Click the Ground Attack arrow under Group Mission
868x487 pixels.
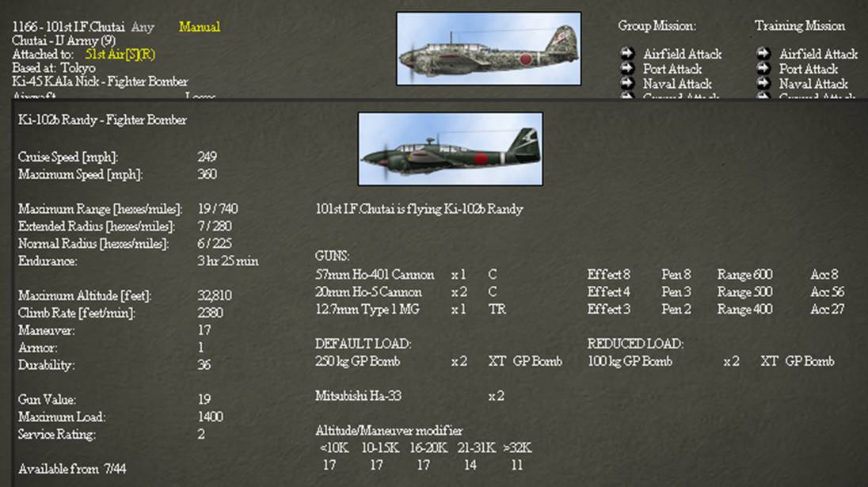click(628, 96)
